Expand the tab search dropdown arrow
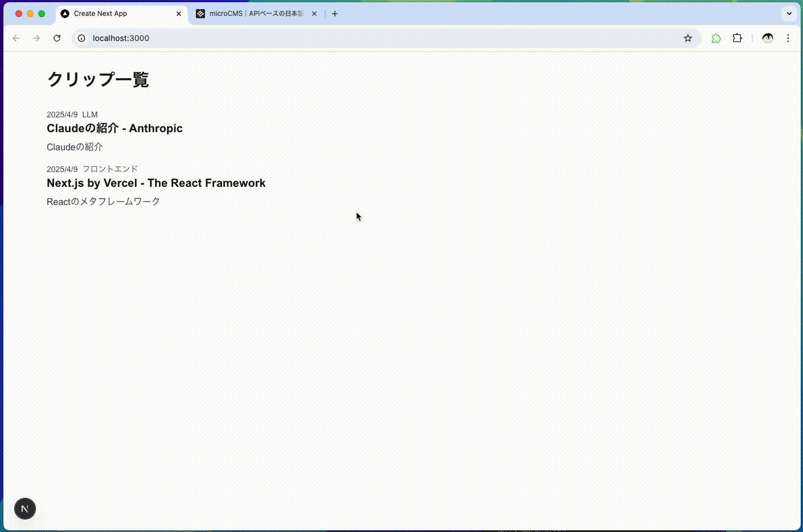The width and height of the screenshot is (803, 532). pyautogui.click(x=789, y=14)
